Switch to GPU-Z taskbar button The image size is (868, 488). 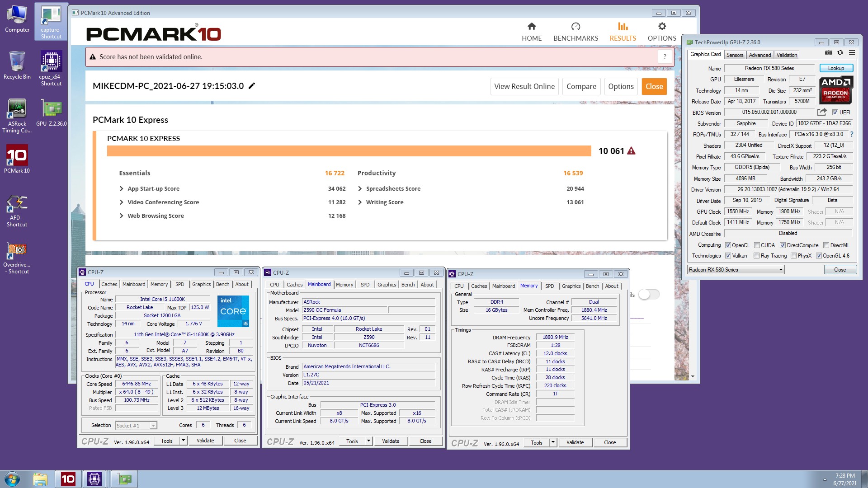point(124,479)
